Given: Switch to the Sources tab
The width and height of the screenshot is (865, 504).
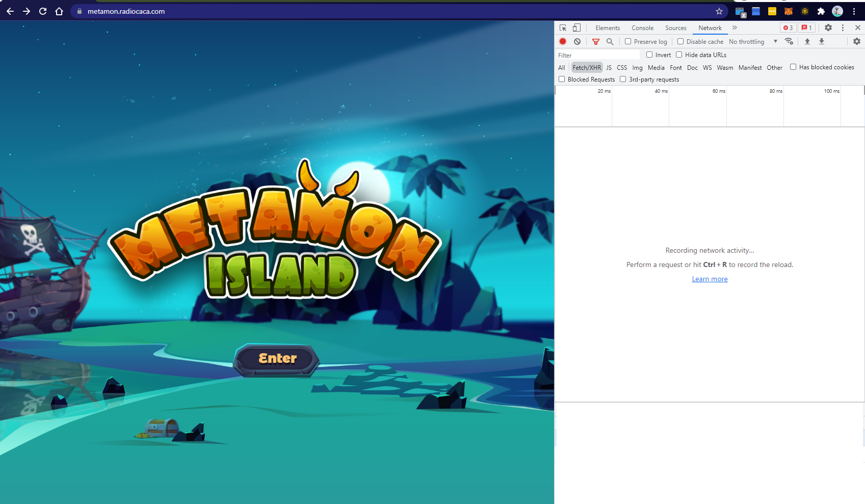Looking at the screenshot, I should click(x=675, y=28).
